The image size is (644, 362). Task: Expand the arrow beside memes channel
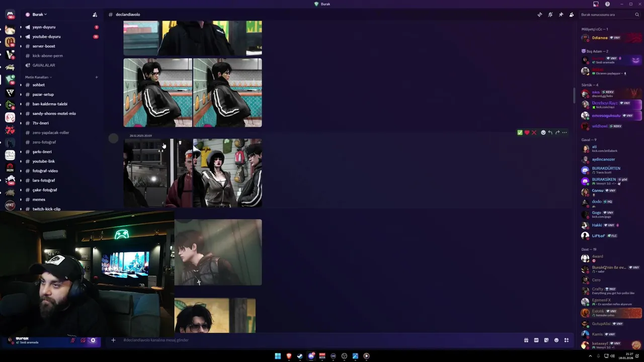(21, 200)
